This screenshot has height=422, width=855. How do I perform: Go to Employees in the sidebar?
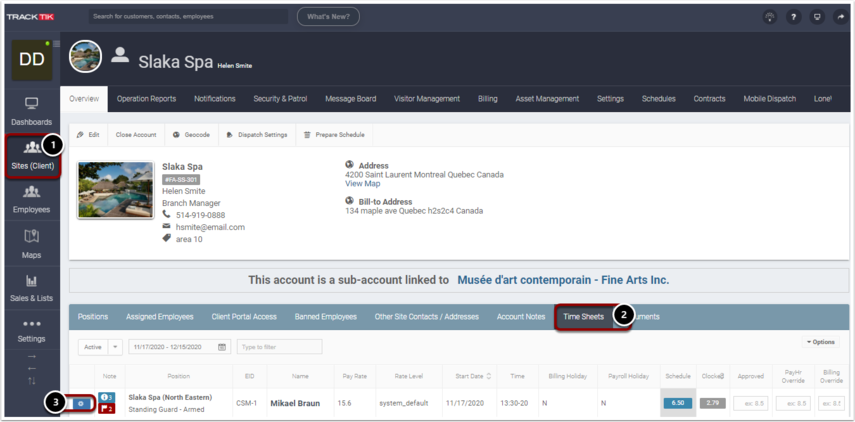32,200
